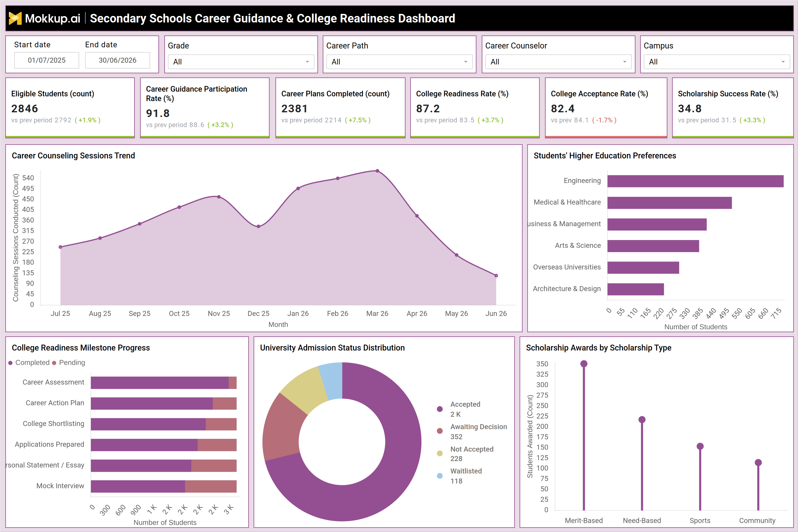
Task: Click the -1.7% change indicator
Action: coord(604,120)
